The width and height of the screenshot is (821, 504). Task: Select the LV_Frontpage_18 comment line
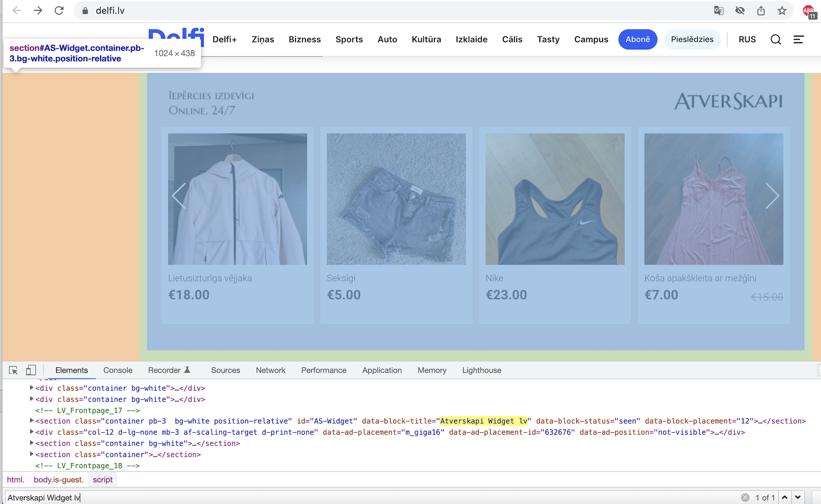tap(88, 466)
